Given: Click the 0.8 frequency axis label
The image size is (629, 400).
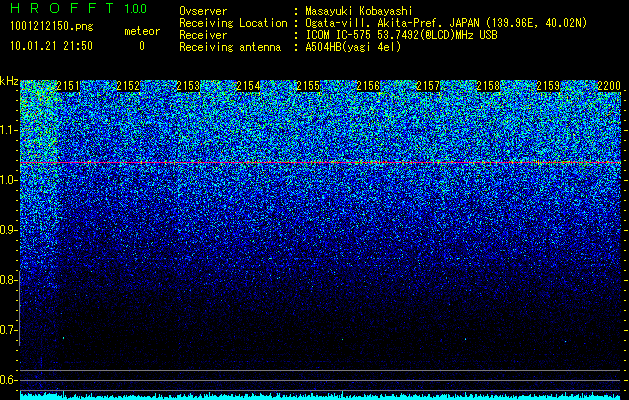Looking at the screenshot, I should (8, 280).
